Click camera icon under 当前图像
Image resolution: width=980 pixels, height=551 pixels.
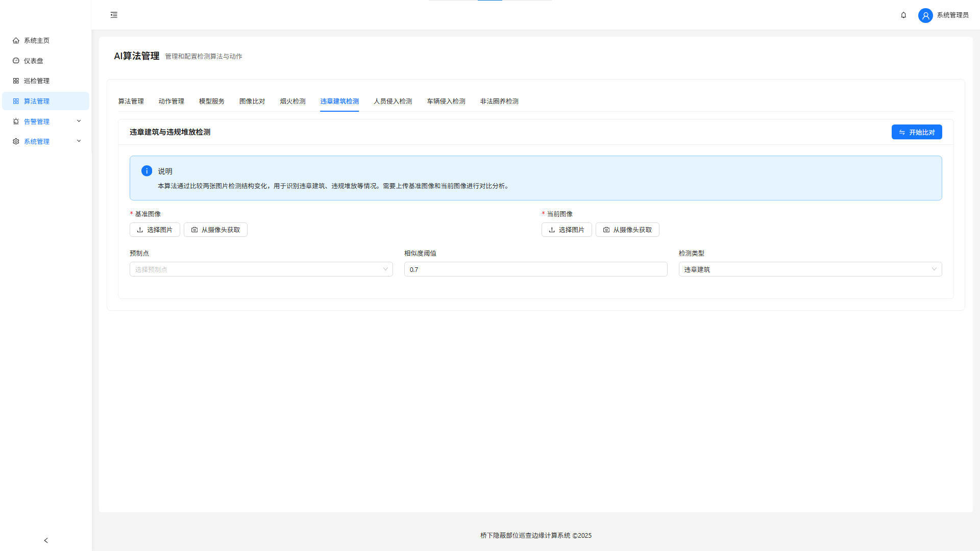pyautogui.click(x=606, y=230)
